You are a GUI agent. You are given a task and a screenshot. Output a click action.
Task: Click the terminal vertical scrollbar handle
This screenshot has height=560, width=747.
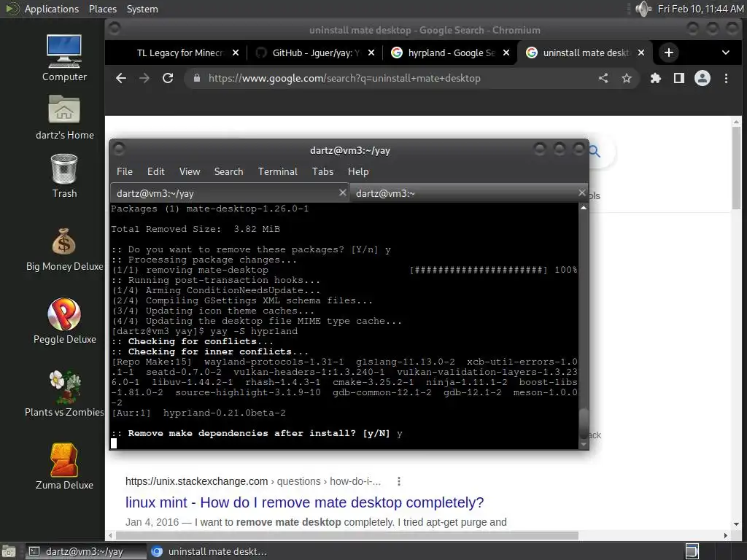pyautogui.click(x=584, y=424)
